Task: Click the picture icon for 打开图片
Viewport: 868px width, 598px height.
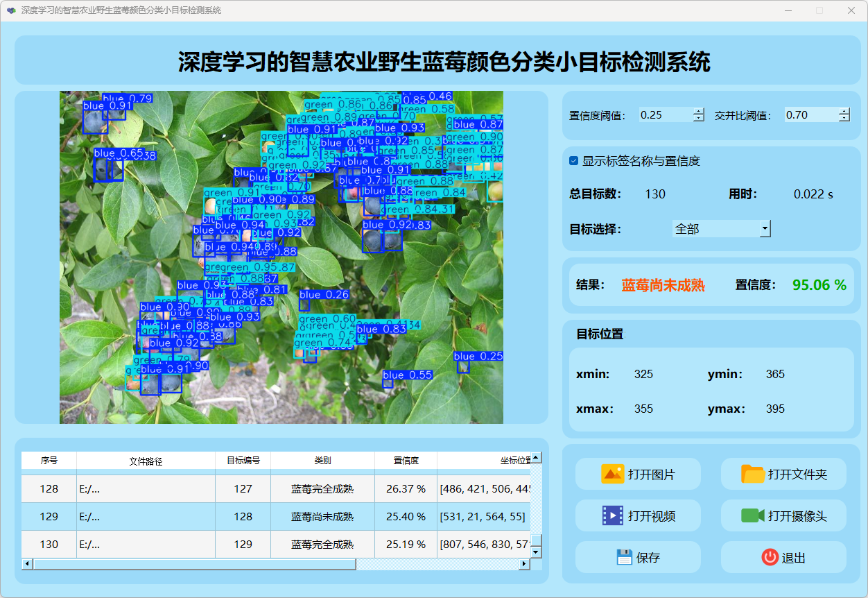Action: (x=612, y=474)
